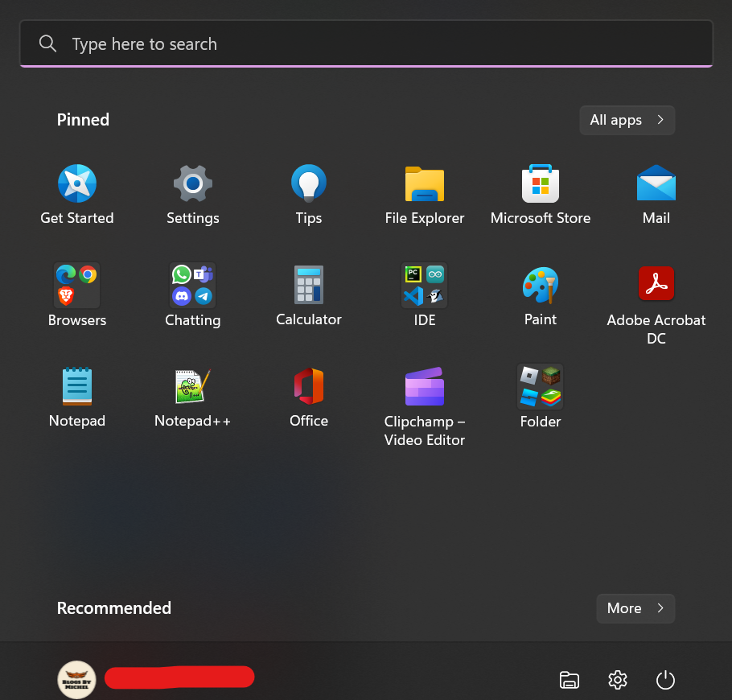Open Notepad++

pyautogui.click(x=193, y=386)
